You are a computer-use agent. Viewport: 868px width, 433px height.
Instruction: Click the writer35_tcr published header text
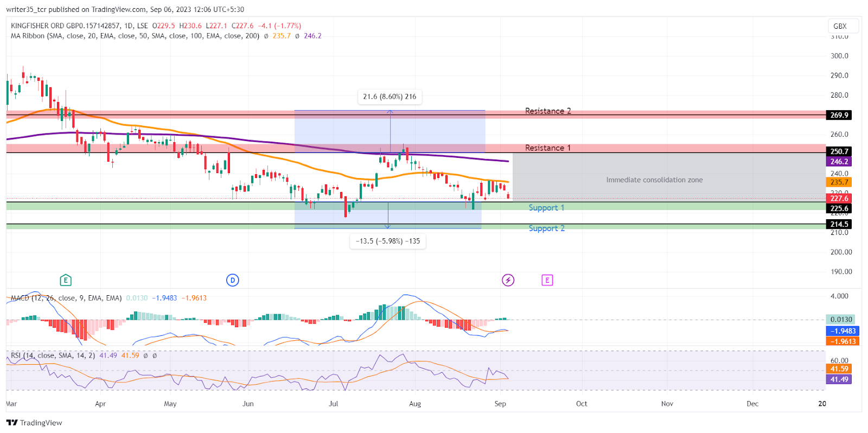(x=125, y=9)
